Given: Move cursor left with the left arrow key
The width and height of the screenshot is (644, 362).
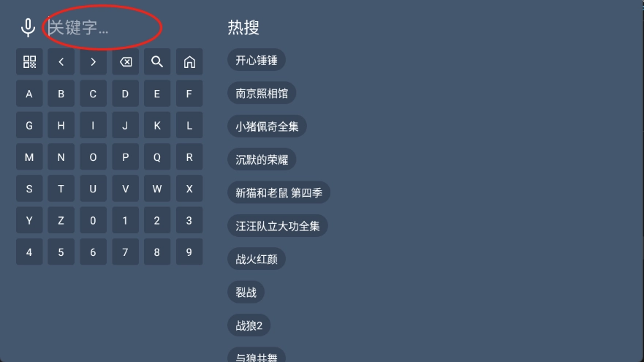Looking at the screenshot, I should pos(61,62).
